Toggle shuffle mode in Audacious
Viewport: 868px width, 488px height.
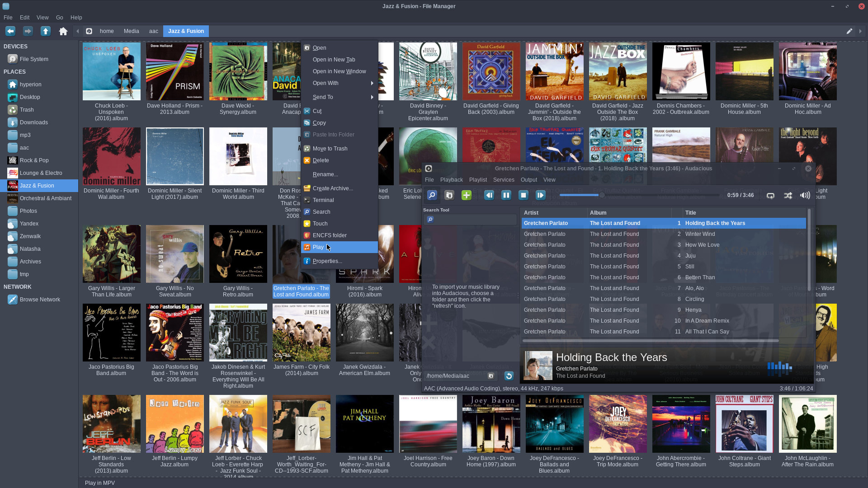tap(788, 195)
